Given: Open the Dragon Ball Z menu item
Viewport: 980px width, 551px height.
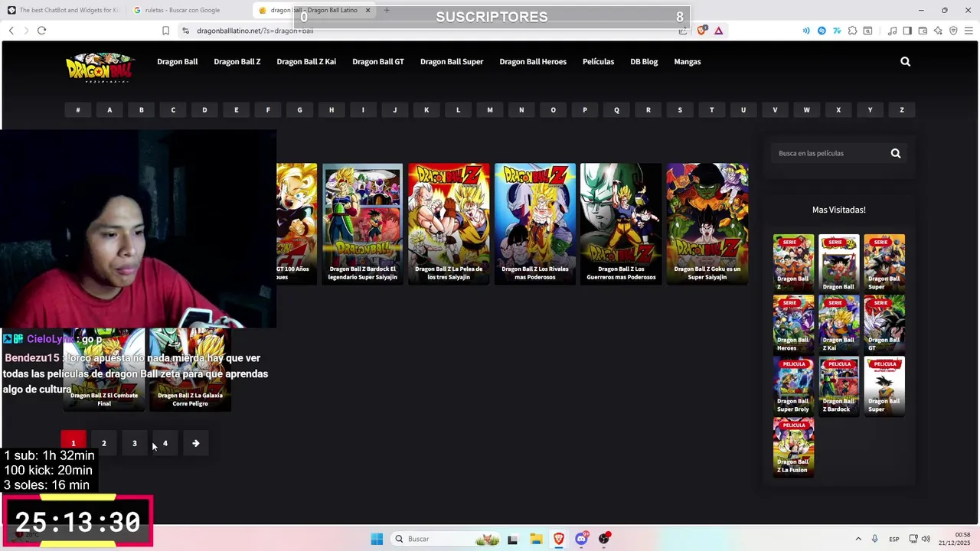Looking at the screenshot, I should 237,62.
